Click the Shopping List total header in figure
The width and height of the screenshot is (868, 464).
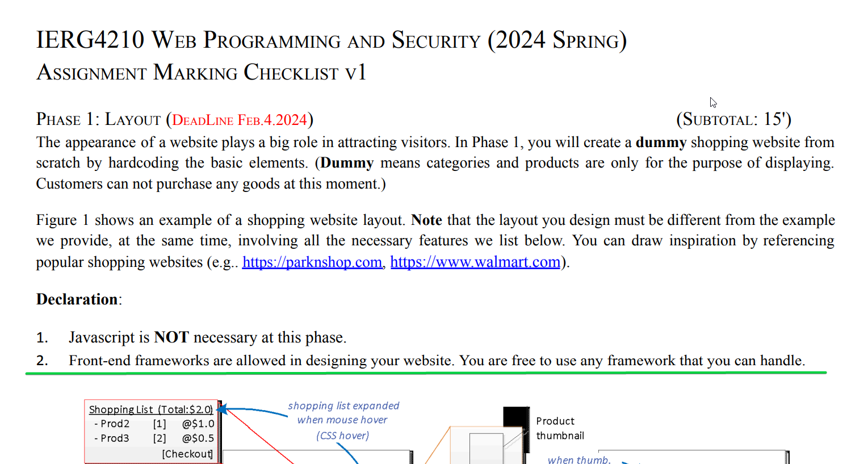pos(150,409)
